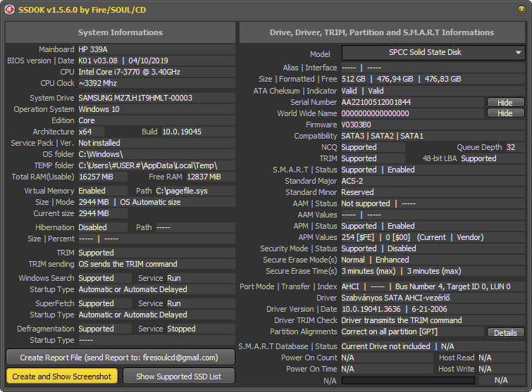532x392 pixels.
Task: Hide the World Wide Name value
Action: coord(505,113)
